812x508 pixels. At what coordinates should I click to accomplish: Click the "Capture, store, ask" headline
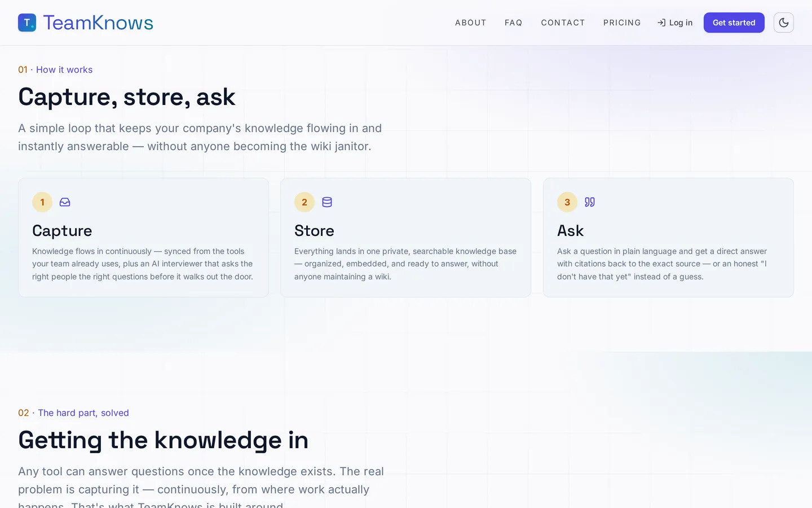click(127, 97)
